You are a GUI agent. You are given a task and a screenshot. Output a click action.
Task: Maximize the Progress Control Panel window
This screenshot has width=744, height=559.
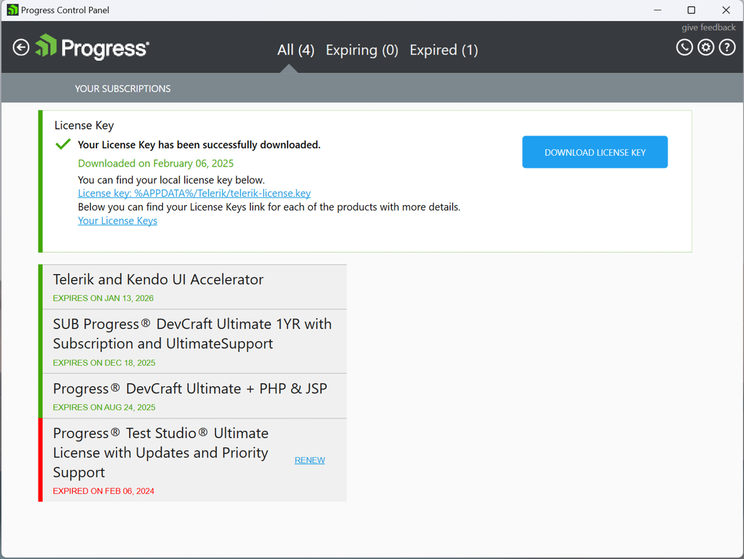pyautogui.click(x=691, y=10)
